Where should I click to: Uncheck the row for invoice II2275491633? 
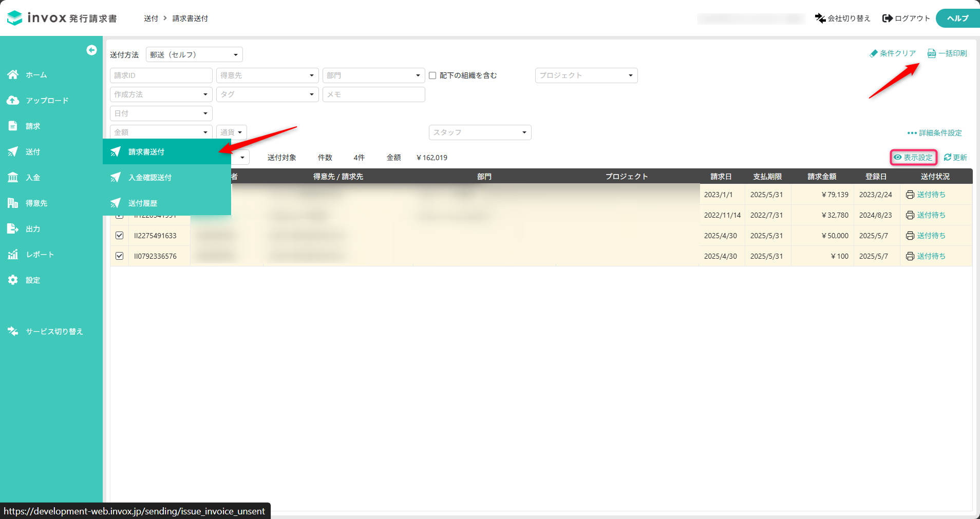point(120,236)
